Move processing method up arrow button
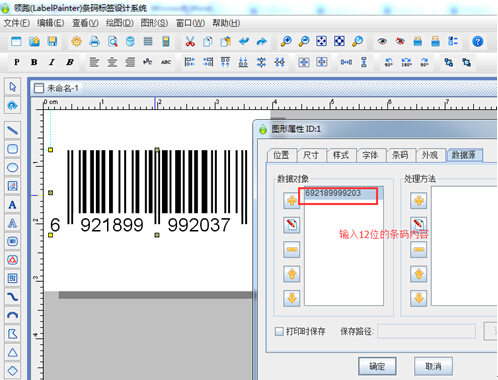 419,274
